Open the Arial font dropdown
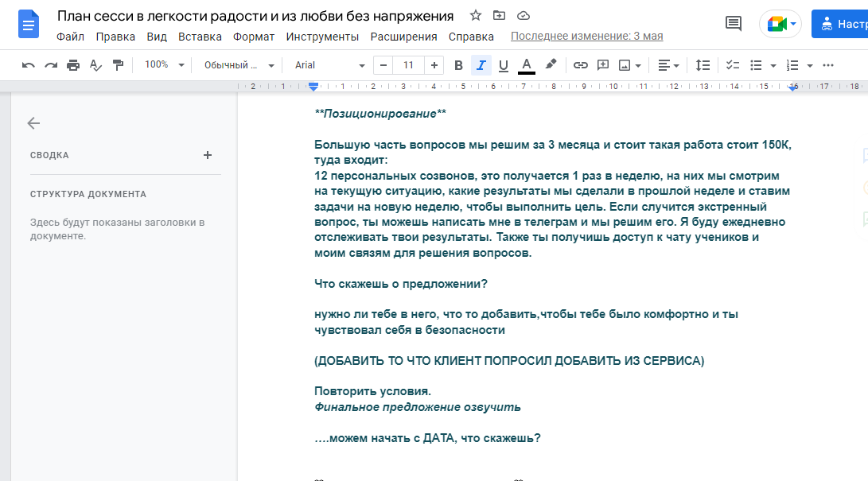Screen dimensions: 868x481 329,65
